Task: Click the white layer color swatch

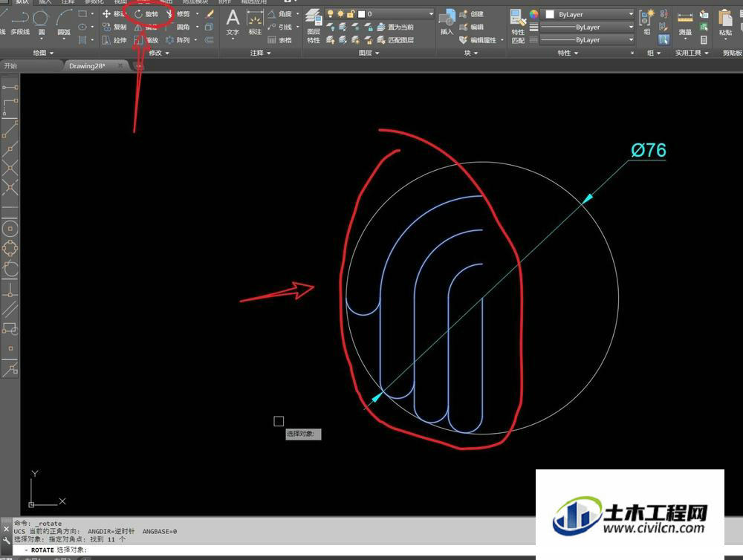Action: tap(362, 13)
